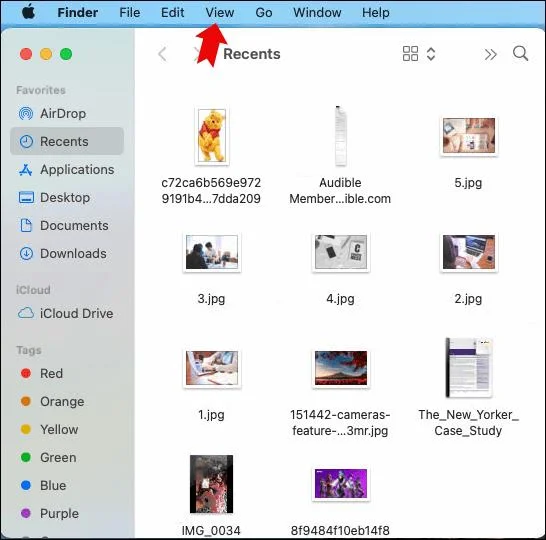The width and height of the screenshot is (546, 540).
Task: Open the view options up-down chevron
Action: click(431, 54)
